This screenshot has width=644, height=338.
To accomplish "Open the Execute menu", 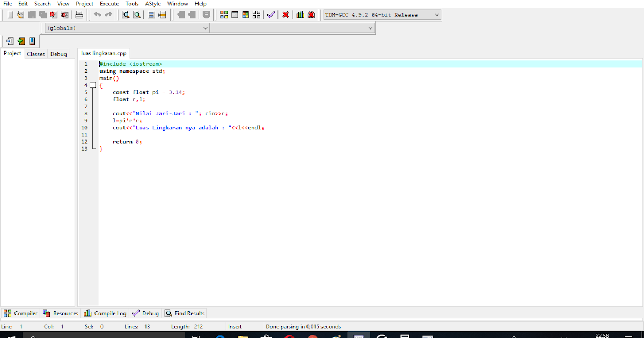I will click(109, 4).
